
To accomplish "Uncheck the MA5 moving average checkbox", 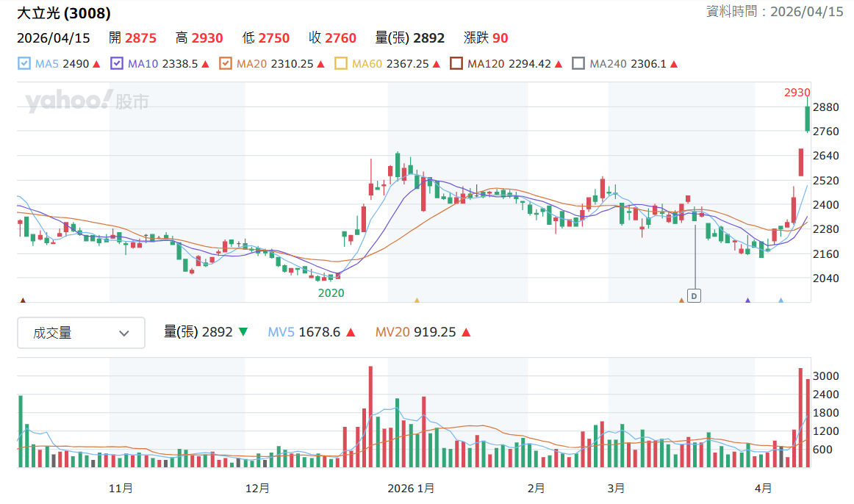I will pos(24,64).
